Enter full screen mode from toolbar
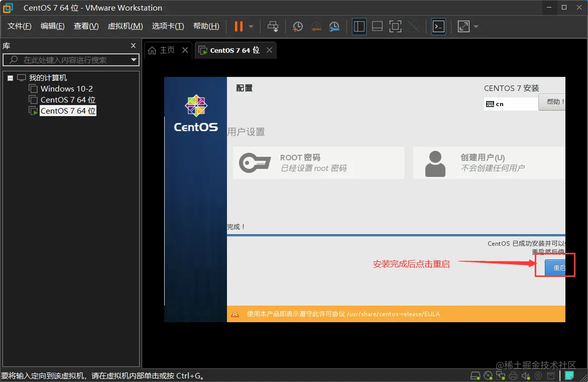 coord(395,26)
